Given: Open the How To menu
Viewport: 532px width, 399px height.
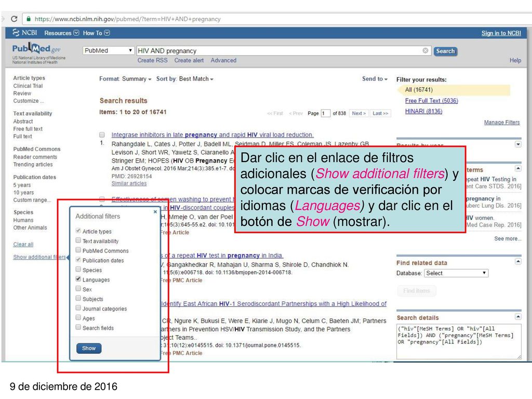Looking at the screenshot, I should [x=96, y=33].
